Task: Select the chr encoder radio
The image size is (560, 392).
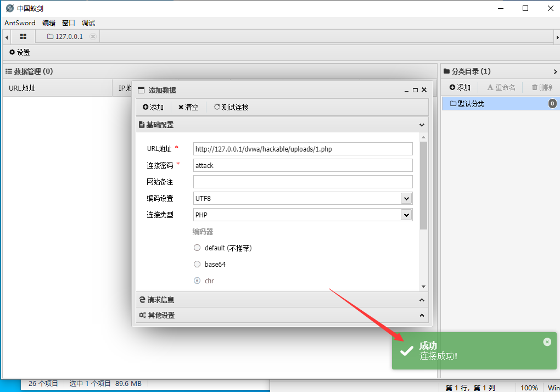Action: (x=197, y=281)
